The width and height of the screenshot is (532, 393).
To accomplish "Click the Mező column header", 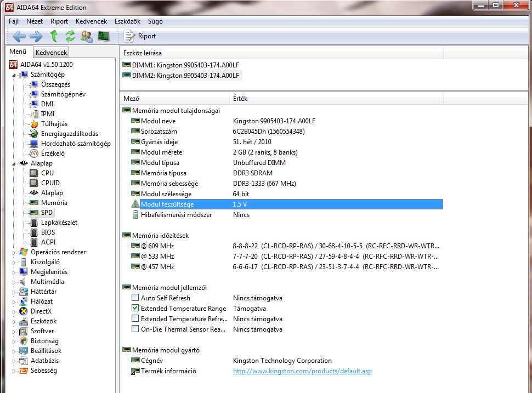I will (175, 98).
